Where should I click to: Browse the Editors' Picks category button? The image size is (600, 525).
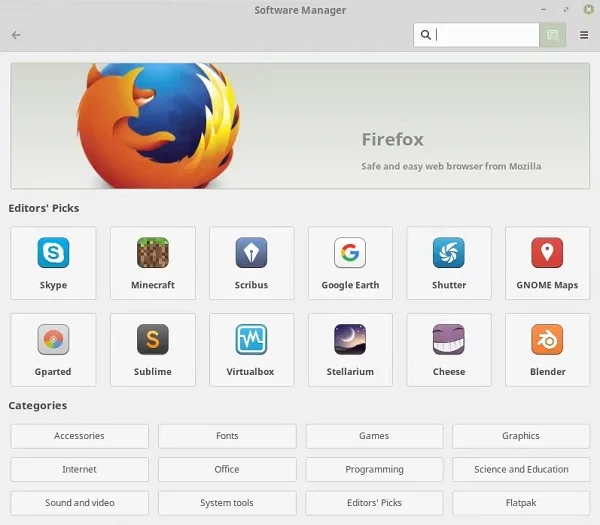(x=374, y=503)
